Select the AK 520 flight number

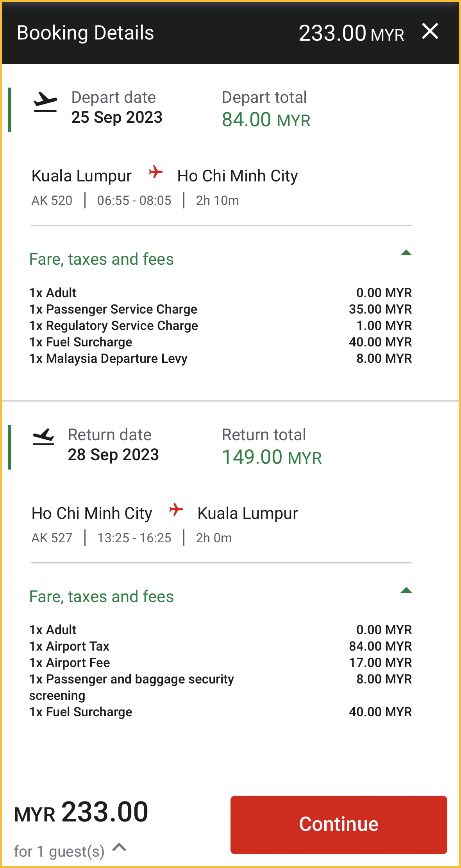(52, 201)
